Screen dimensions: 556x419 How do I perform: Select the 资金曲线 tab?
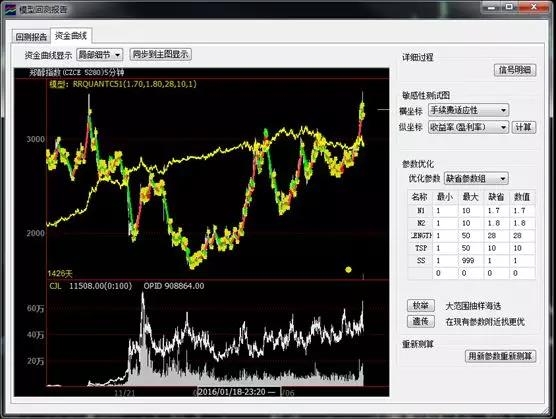click(71, 35)
